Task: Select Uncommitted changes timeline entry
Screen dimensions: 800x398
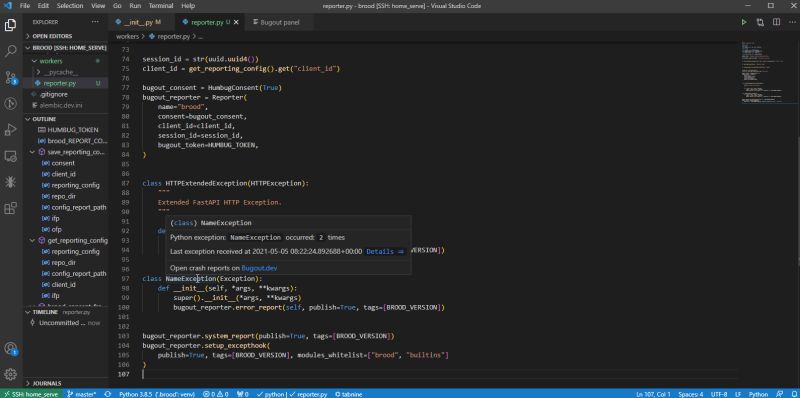Action: [65, 323]
